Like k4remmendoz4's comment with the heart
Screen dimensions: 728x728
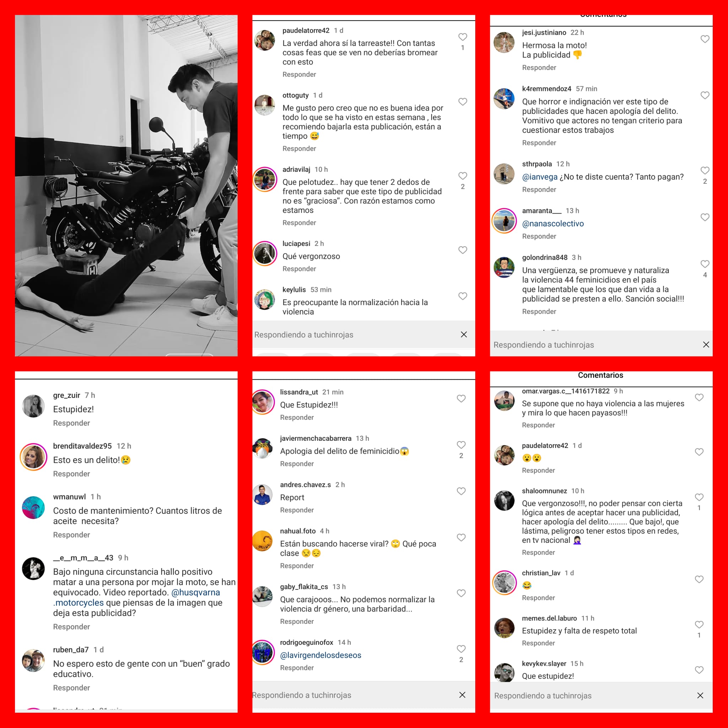pos(705,95)
